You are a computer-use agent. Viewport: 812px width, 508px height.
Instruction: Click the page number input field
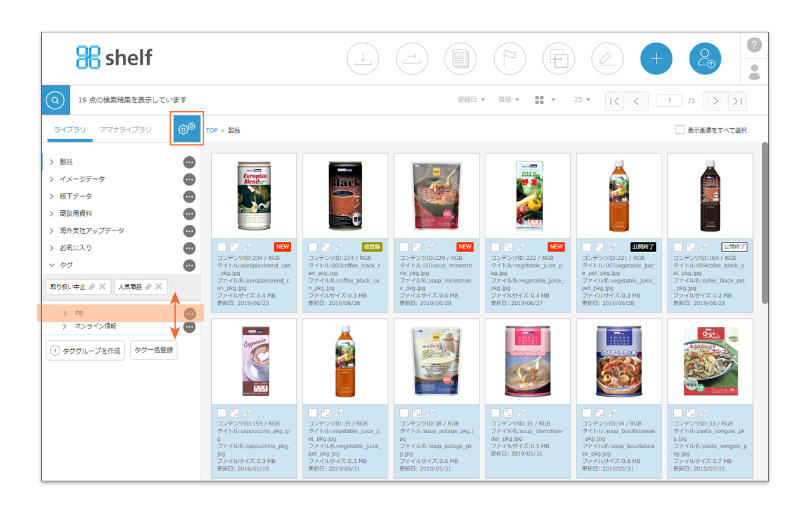point(669,100)
